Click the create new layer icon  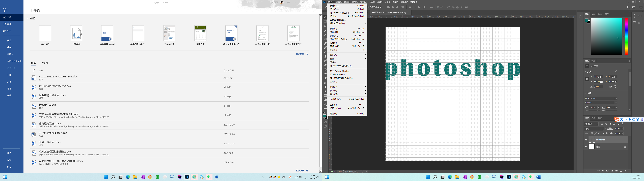(621, 171)
